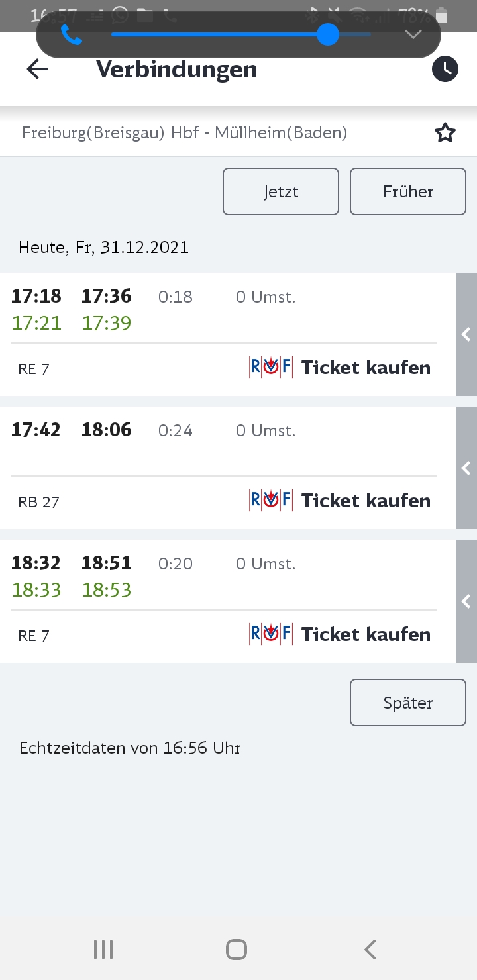The width and height of the screenshot is (477, 980).
Task: Tap the Android system back button
Action: (x=370, y=950)
